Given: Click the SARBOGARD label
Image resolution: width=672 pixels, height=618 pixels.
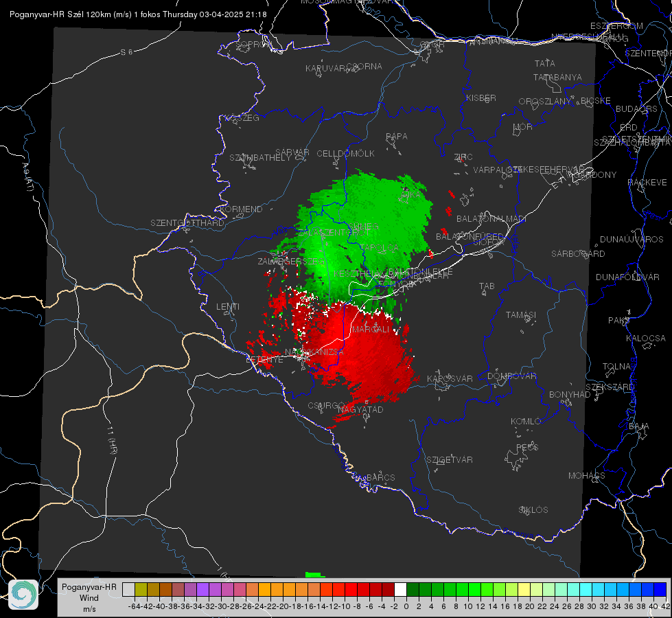Looking at the screenshot, I should (578, 253).
